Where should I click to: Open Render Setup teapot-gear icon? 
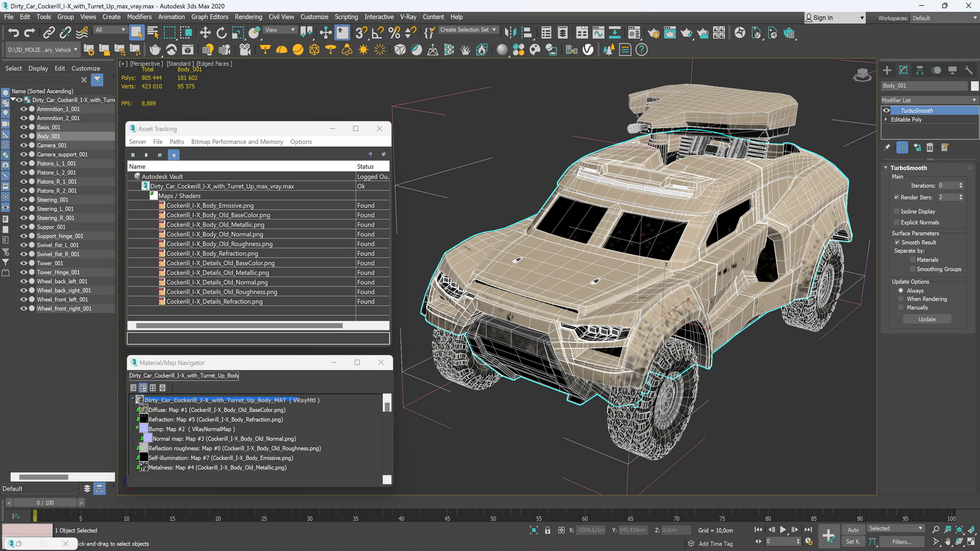point(653,33)
